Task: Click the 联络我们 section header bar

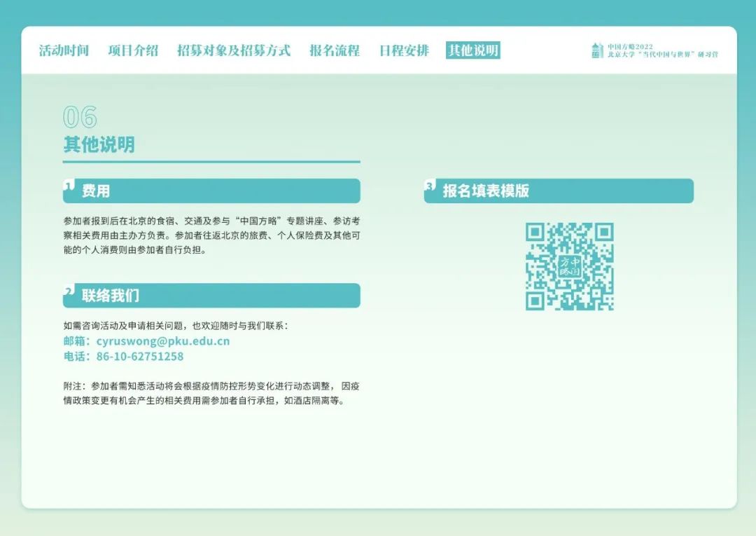Action: click(x=211, y=296)
